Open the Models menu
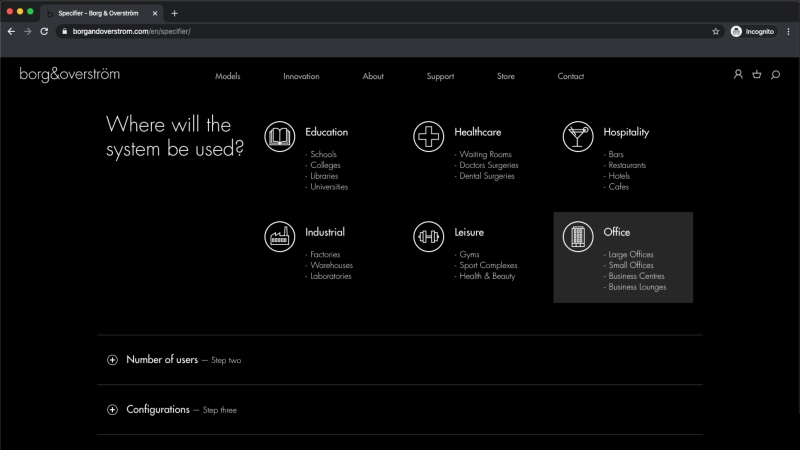 [228, 76]
